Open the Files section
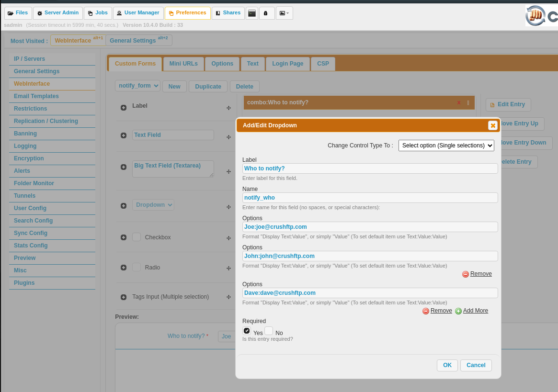Viewport: 558px width, 392px height. click(x=18, y=13)
